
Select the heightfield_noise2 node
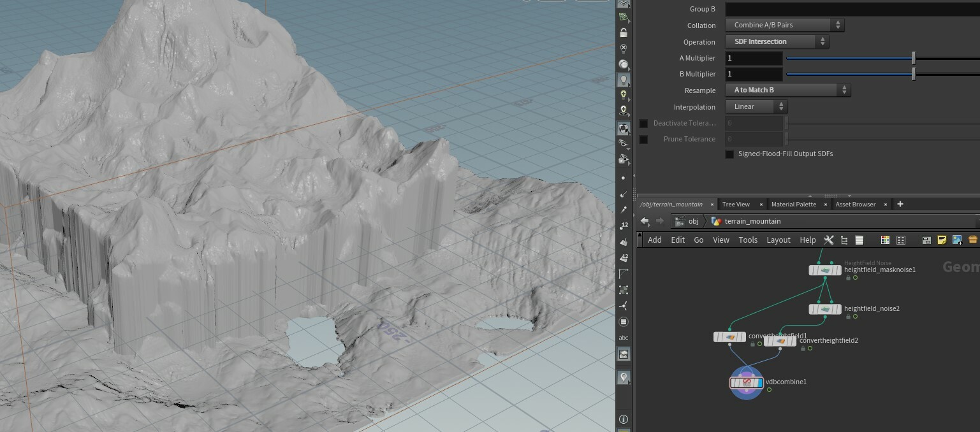point(825,309)
